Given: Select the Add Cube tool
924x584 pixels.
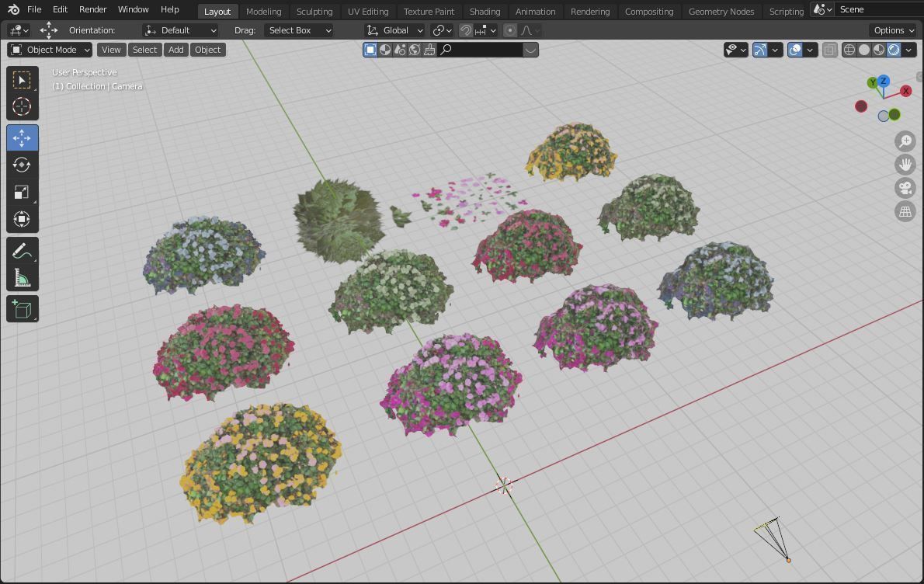Looking at the screenshot, I should coord(22,309).
